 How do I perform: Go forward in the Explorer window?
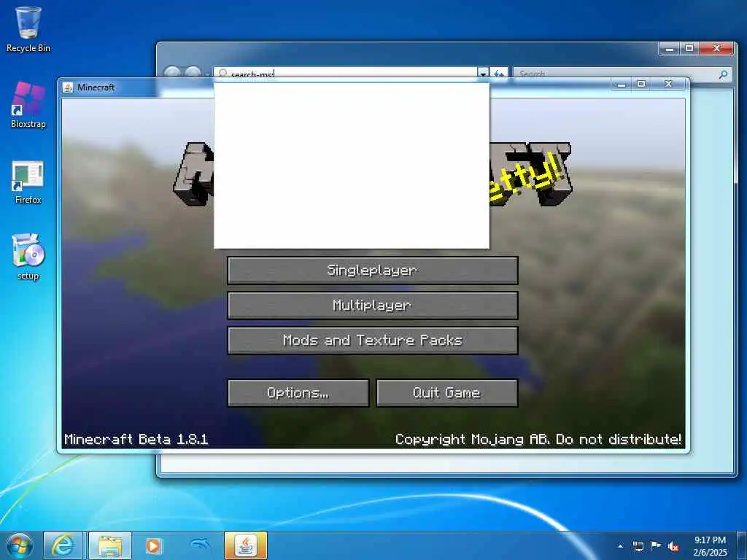point(193,73)
